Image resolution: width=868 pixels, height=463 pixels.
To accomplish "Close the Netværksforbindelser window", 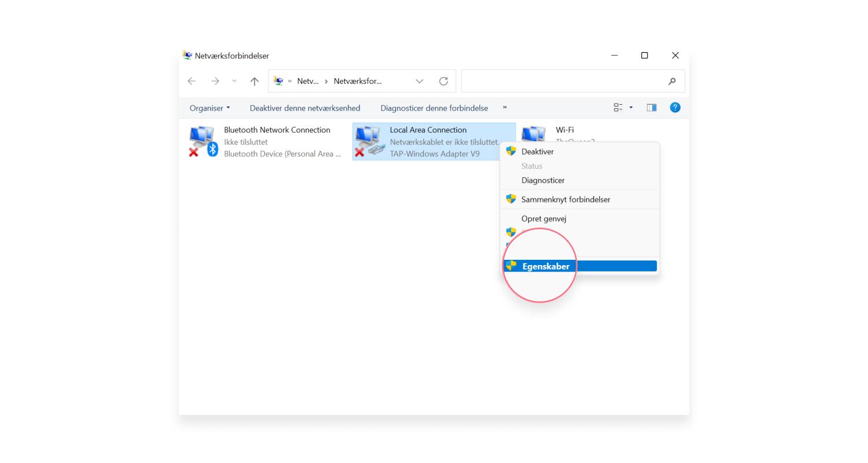I will [x=675, y=56].
